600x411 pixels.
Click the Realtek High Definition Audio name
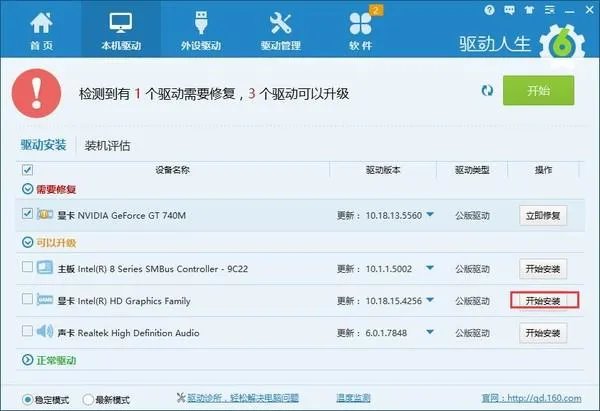pos(139,333)
